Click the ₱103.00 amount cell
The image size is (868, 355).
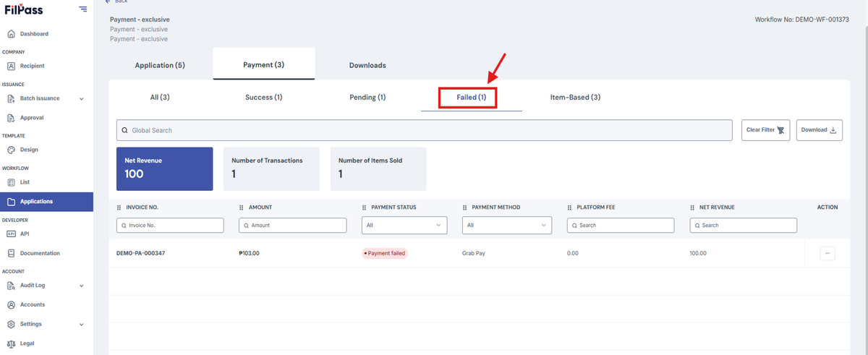249,253
